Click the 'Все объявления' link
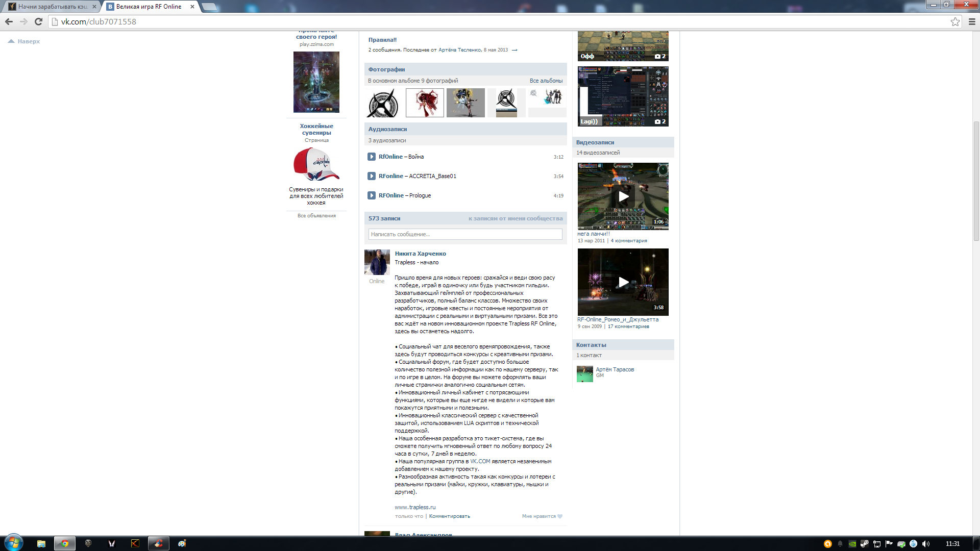The width and height of the screenshot is (980, 551). [x=316, y=216]
